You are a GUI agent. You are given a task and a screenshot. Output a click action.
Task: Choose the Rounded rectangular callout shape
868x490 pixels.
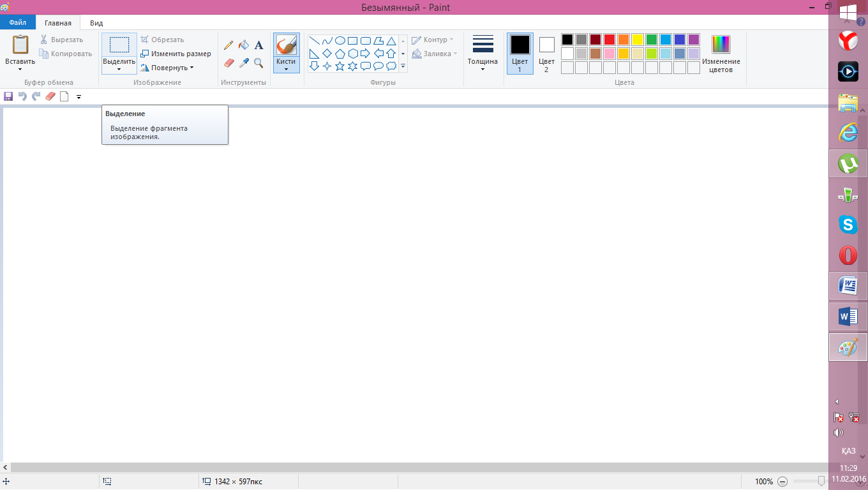[366, 66]
